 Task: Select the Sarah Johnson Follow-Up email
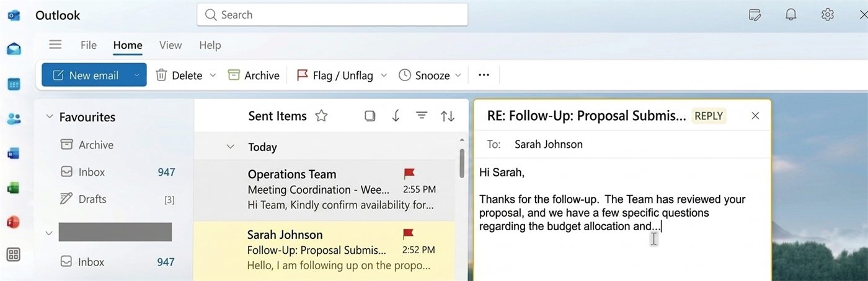click(x=324, y=250)
